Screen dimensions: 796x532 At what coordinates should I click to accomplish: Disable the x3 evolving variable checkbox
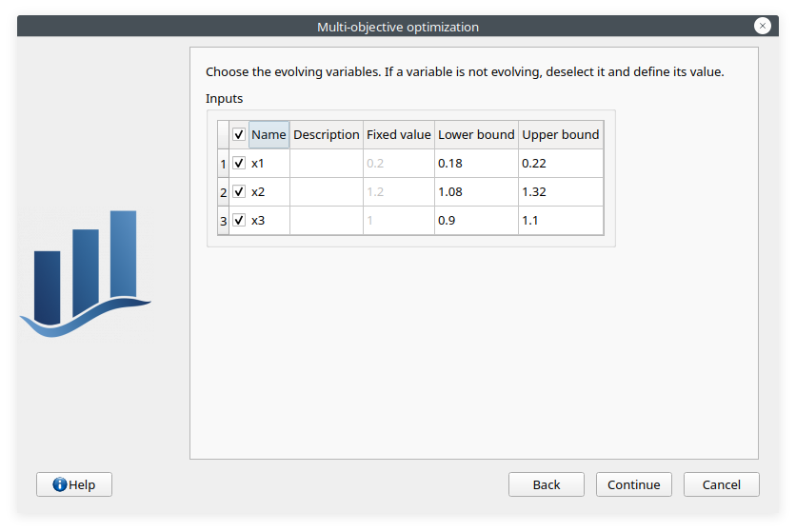[239, 221]
